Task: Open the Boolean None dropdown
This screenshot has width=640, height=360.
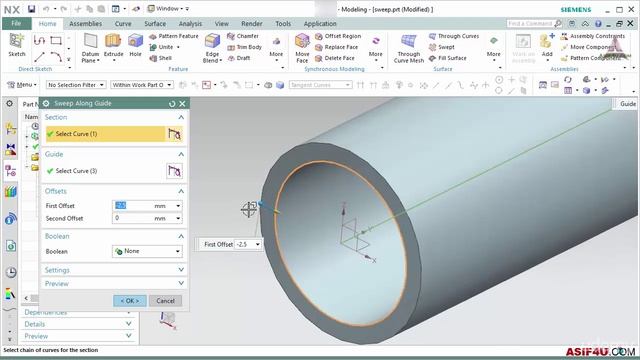Action: tap(147, 251)
